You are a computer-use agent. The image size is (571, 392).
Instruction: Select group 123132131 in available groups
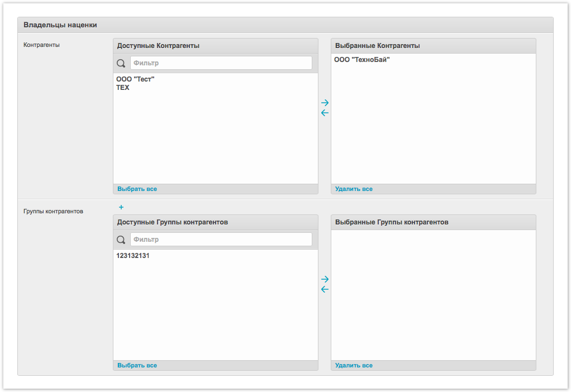tap(133, 256)
